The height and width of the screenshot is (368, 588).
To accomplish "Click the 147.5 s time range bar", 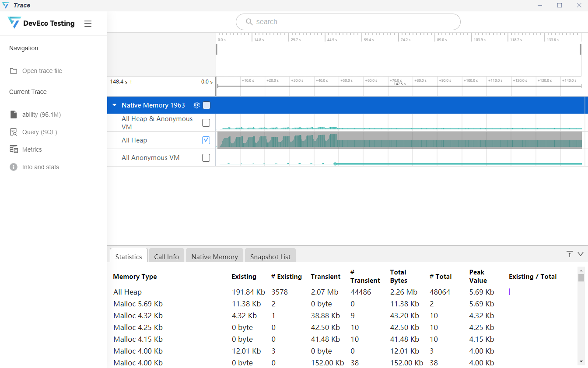I will (x=399, y=86).
